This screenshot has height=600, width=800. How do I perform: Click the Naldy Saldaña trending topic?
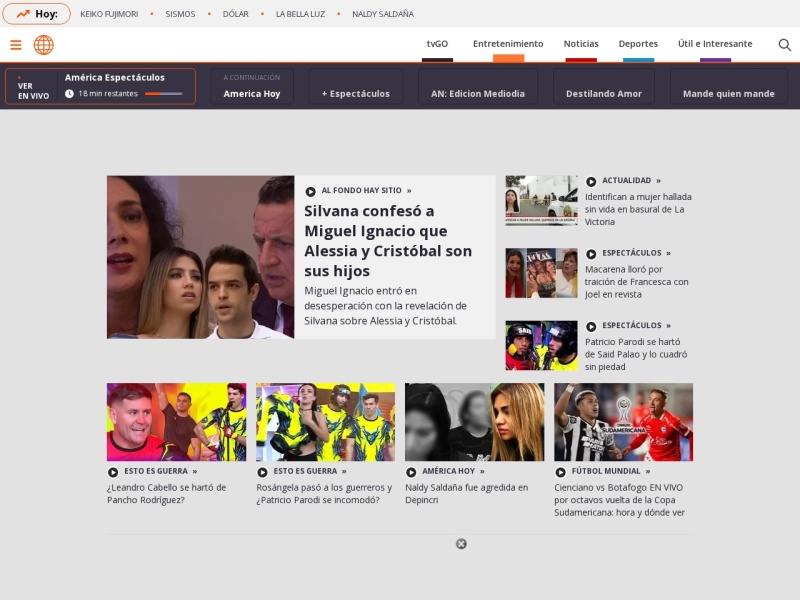tap(383, 14)
